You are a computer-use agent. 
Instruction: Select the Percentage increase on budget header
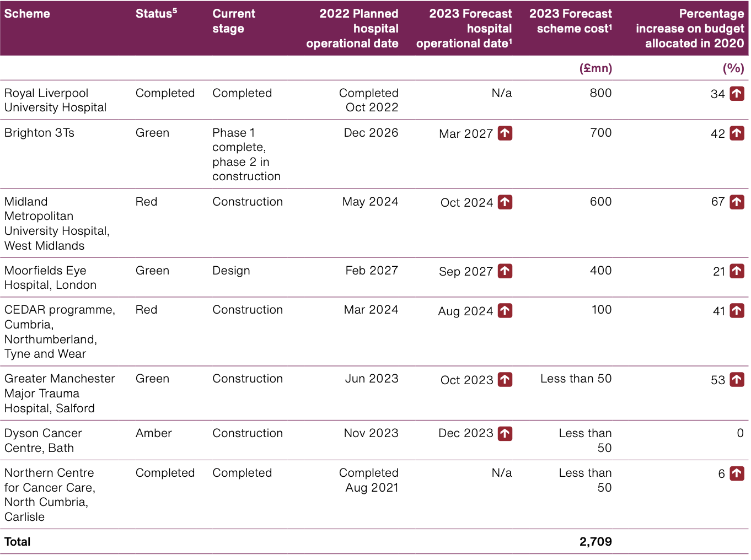(x=690, y=29)
